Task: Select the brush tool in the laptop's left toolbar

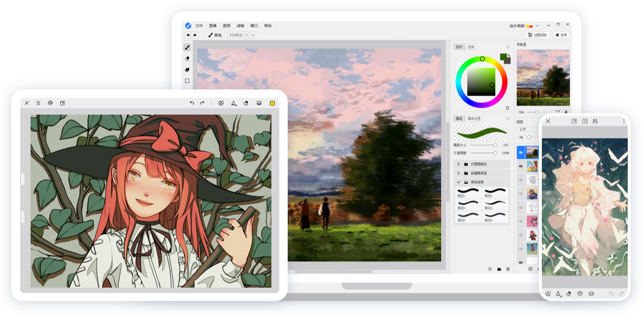Action: tap(188, 47)
